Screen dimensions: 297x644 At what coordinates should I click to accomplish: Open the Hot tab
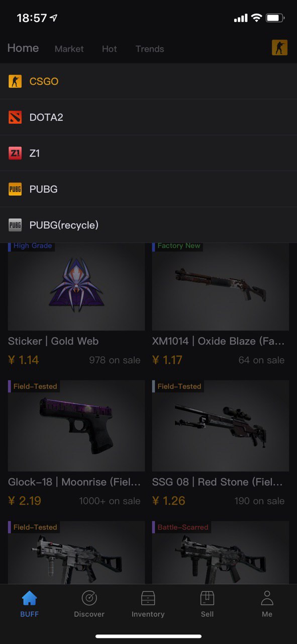point(109,49)
